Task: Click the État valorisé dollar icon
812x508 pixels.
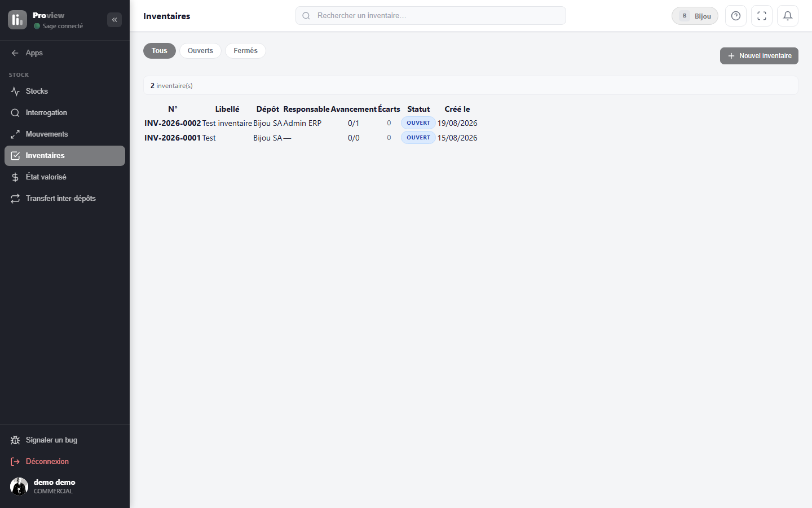Action: click(15, 177)
